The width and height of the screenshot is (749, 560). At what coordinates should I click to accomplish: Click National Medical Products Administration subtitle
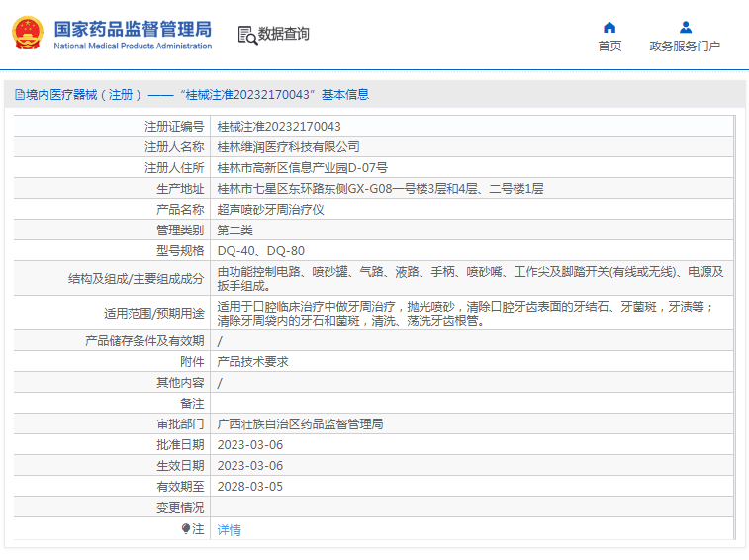tap(133, 46)
